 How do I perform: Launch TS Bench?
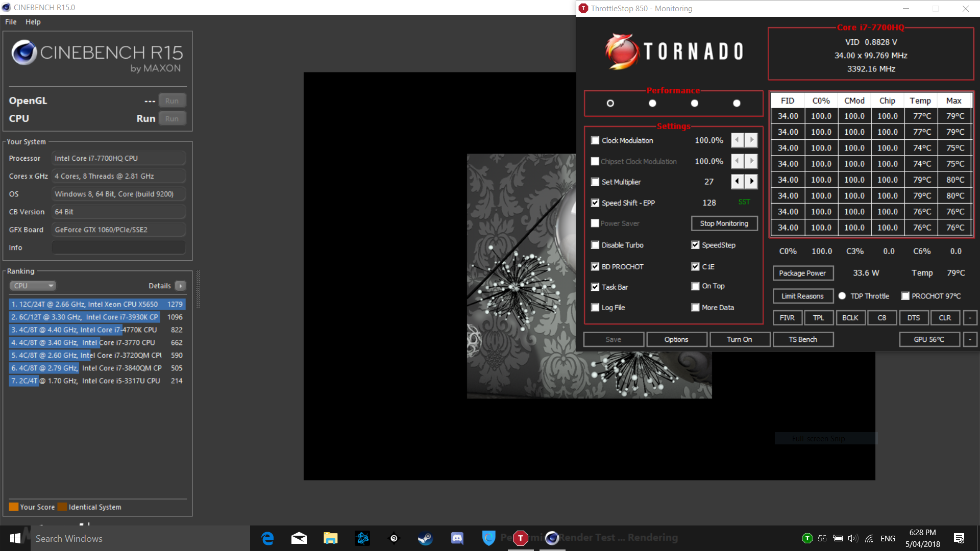[803, 339]
